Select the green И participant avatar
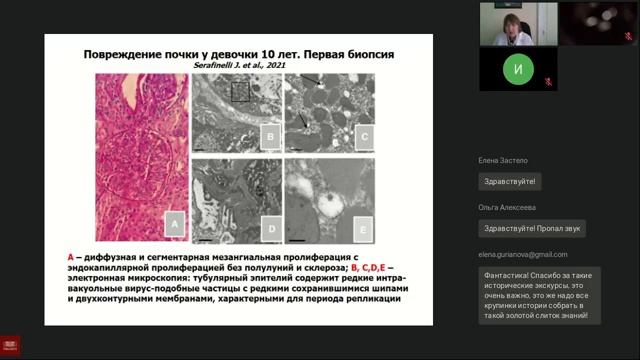 (518, 69)
